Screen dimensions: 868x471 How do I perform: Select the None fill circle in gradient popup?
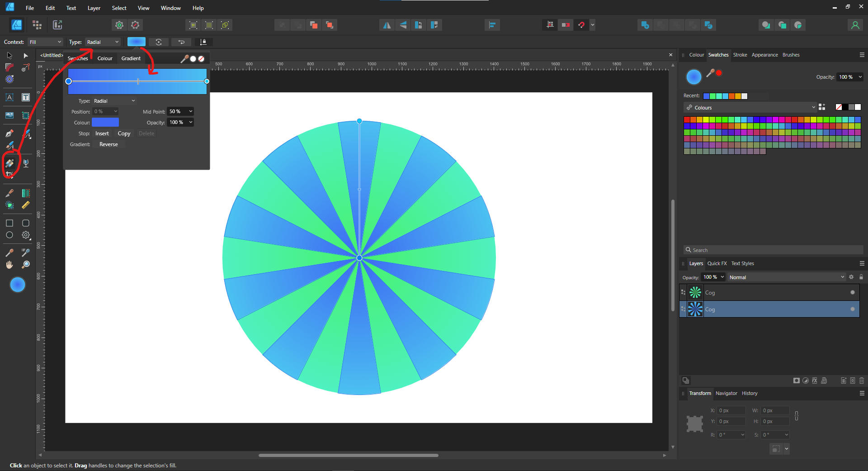(201, 59)
